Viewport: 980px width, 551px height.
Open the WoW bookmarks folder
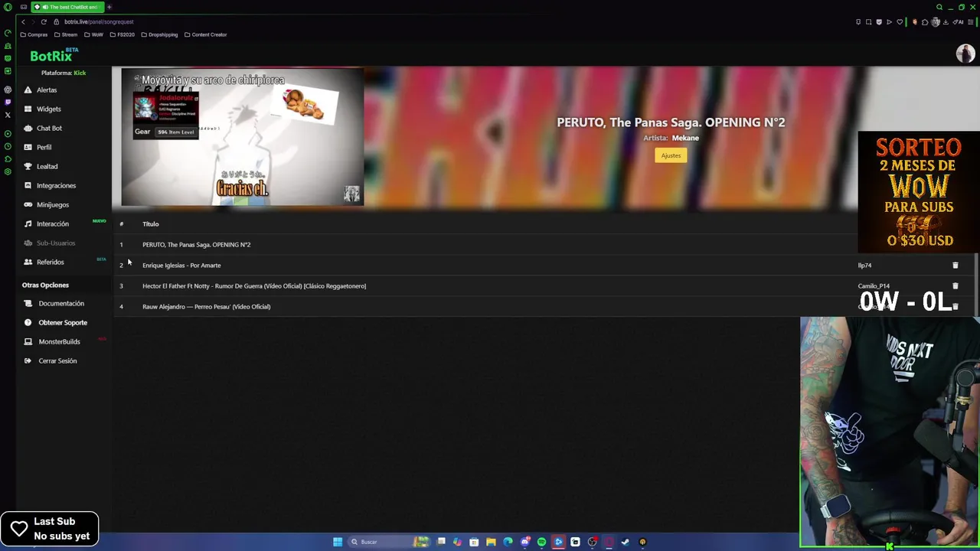pyautogui.click(x=93, y=34)
